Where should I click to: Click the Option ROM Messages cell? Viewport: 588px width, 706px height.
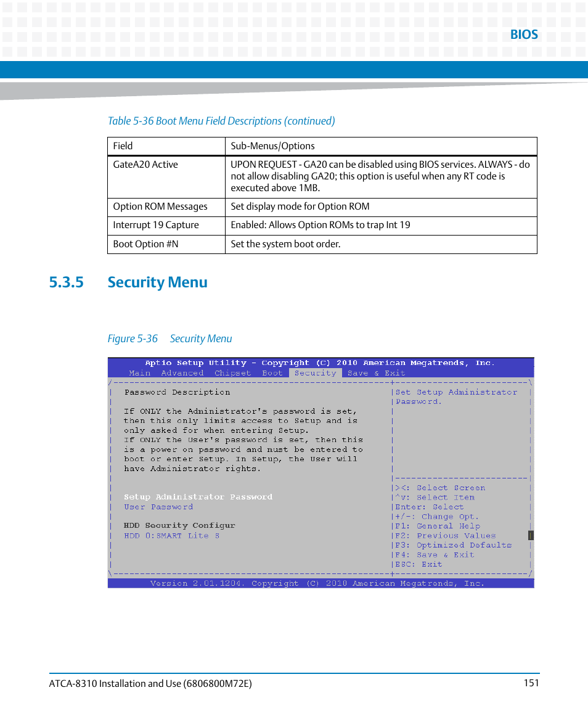[166, 207]
